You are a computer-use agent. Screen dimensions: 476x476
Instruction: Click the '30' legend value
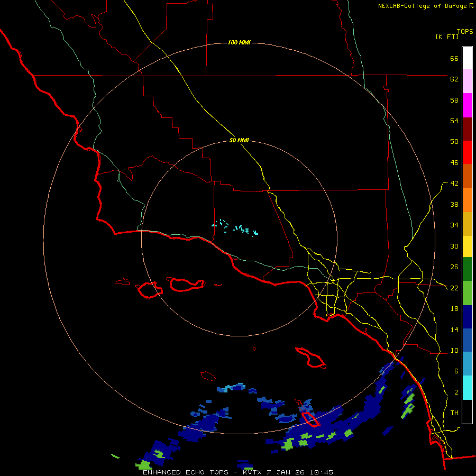454,246
